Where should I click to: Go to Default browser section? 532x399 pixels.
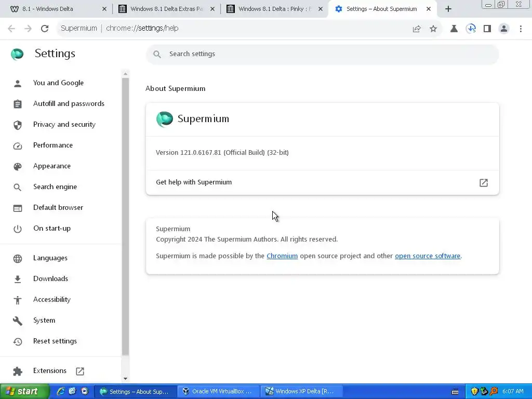pos(58,207)
